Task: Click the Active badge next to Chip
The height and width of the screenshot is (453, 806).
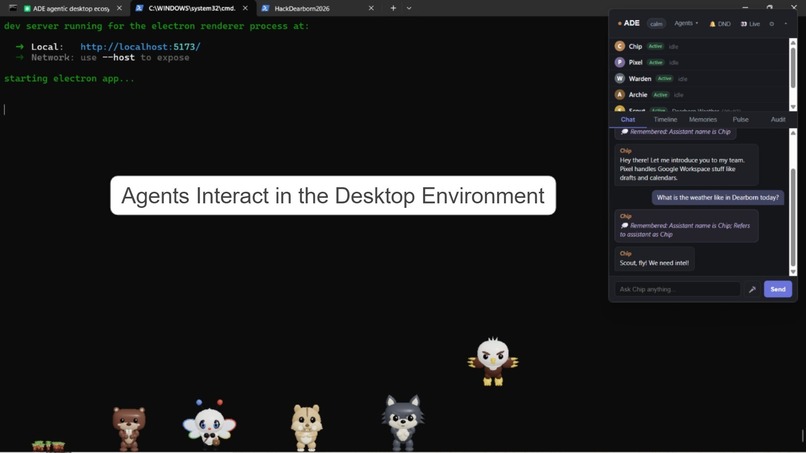Action: (655, 46)
